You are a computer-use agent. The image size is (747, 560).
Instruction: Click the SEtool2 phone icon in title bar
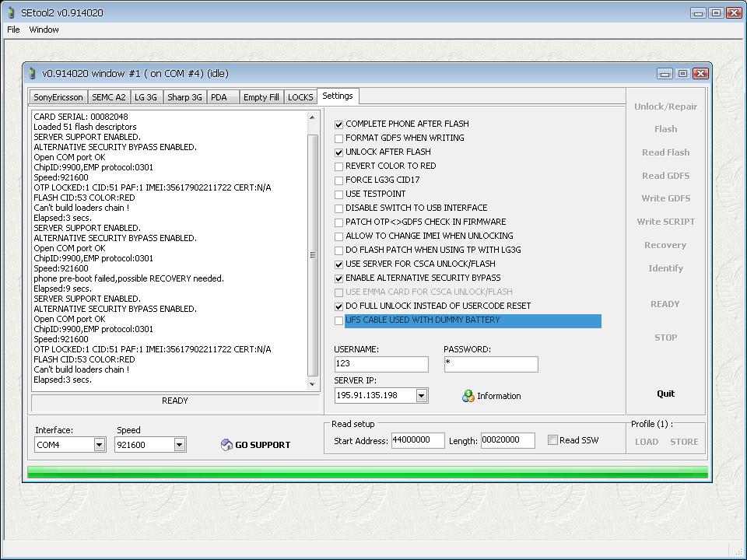12,12
